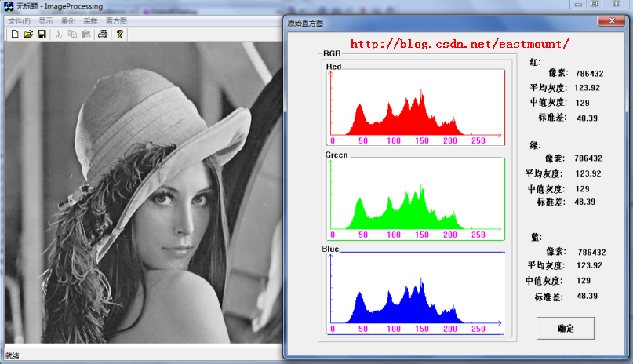Click red standard deviation 48.39
Viewport: 633px width, 364px height.
click(587, 118)
